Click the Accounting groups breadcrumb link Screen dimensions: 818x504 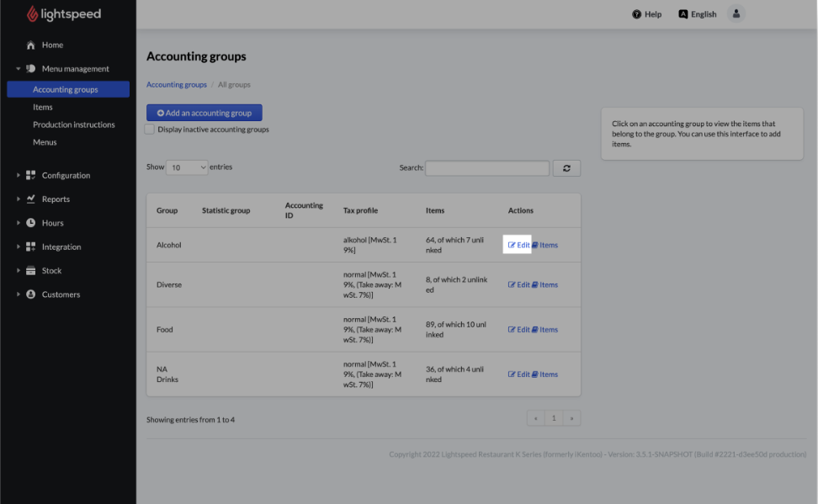(177, 85)
